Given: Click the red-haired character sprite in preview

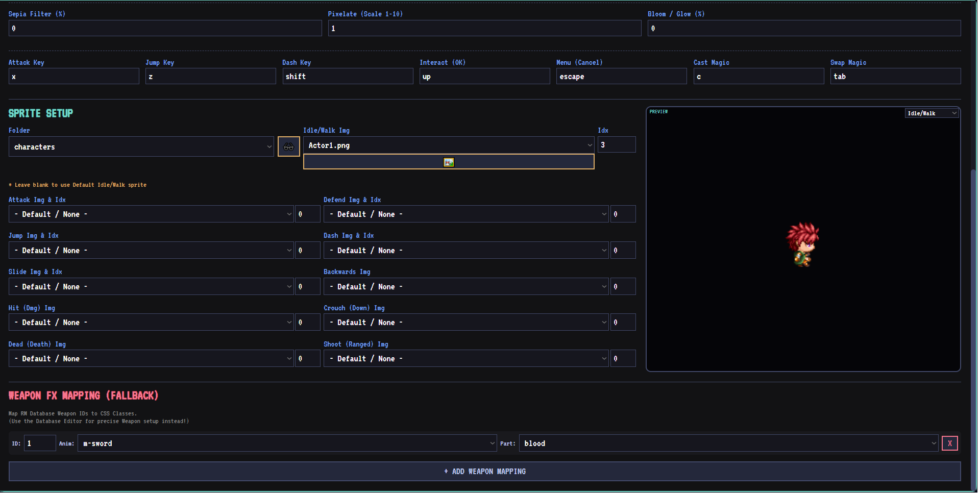Looking at the screenshot, I should coord(803,244).
